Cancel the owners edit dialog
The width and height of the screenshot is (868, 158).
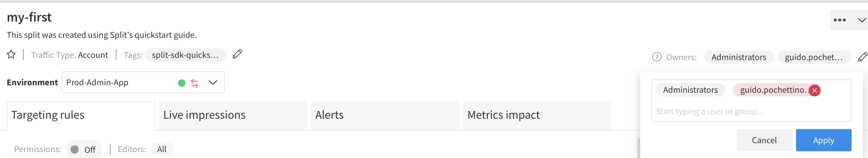(764, 140)
